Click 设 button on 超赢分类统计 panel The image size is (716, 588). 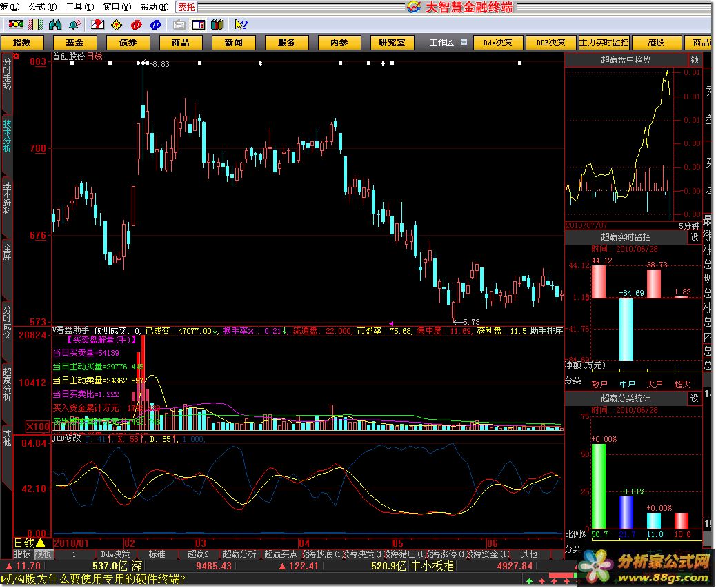tap(694, 398)
